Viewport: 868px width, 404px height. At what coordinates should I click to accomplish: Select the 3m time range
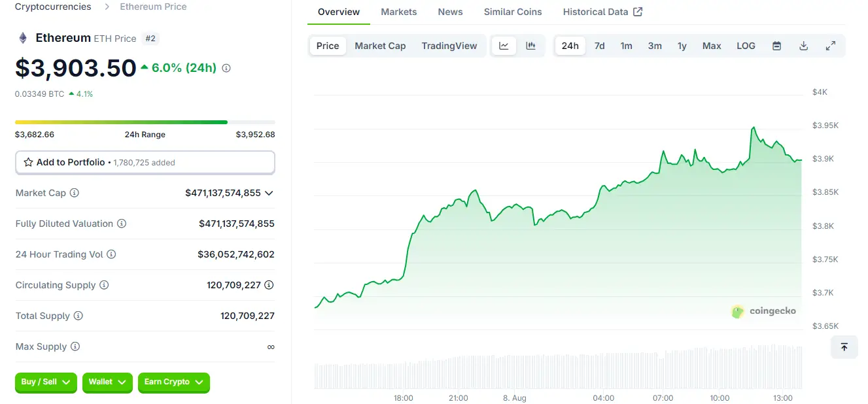(655, 46)
